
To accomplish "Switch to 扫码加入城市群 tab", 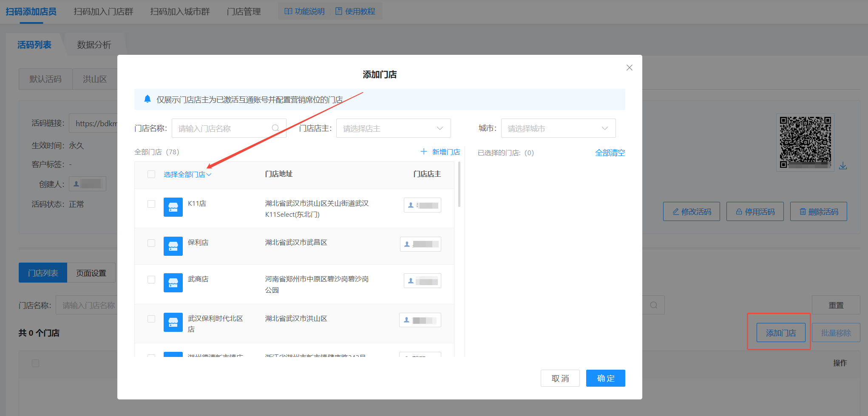I will point(180,11).
